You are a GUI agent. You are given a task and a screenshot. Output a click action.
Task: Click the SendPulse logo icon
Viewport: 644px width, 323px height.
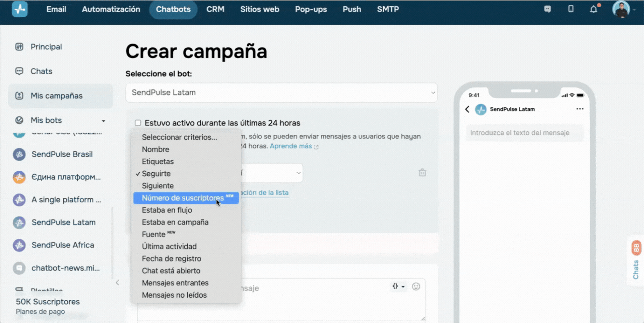20,9
